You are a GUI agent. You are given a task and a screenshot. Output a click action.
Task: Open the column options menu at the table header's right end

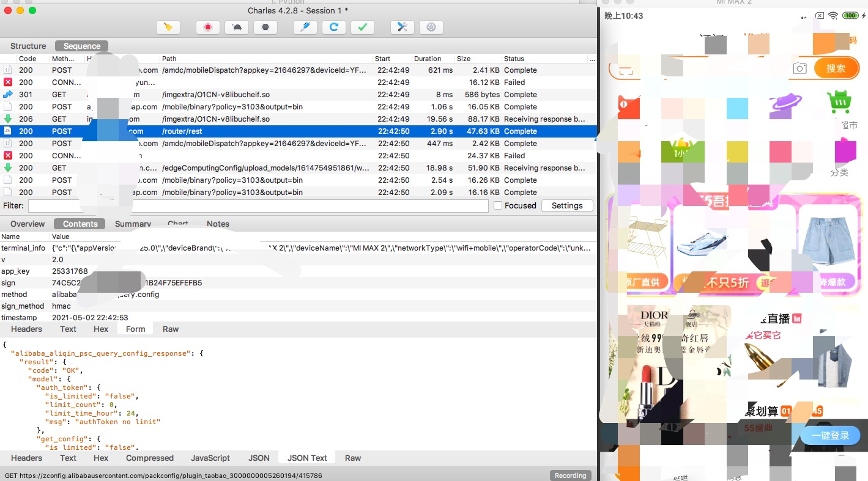coord(592,59)
